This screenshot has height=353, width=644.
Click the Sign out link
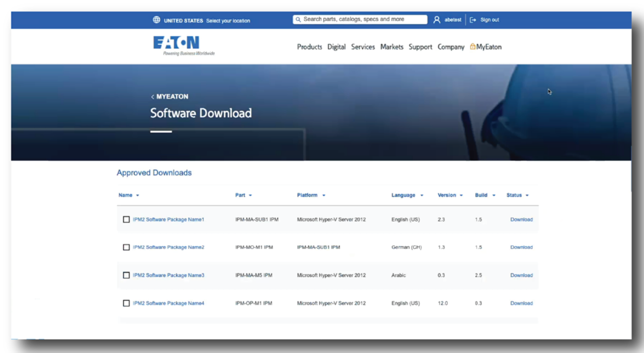pos(490,20)
